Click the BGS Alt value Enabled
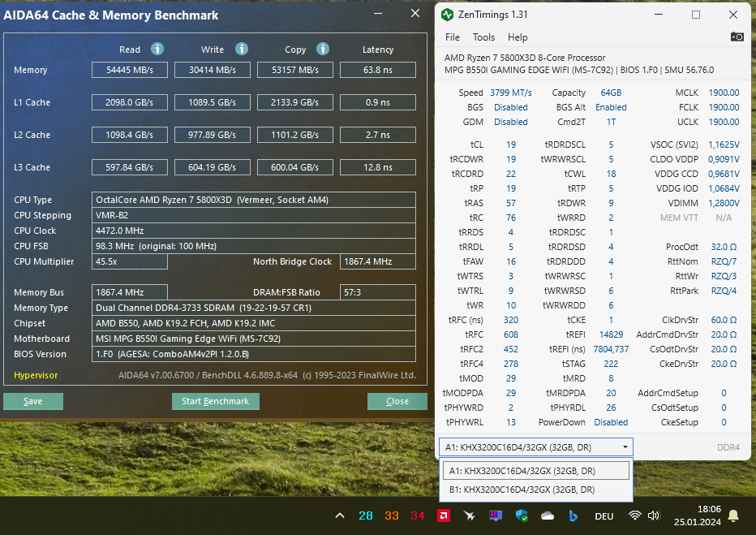 click(x=611, y=107)
